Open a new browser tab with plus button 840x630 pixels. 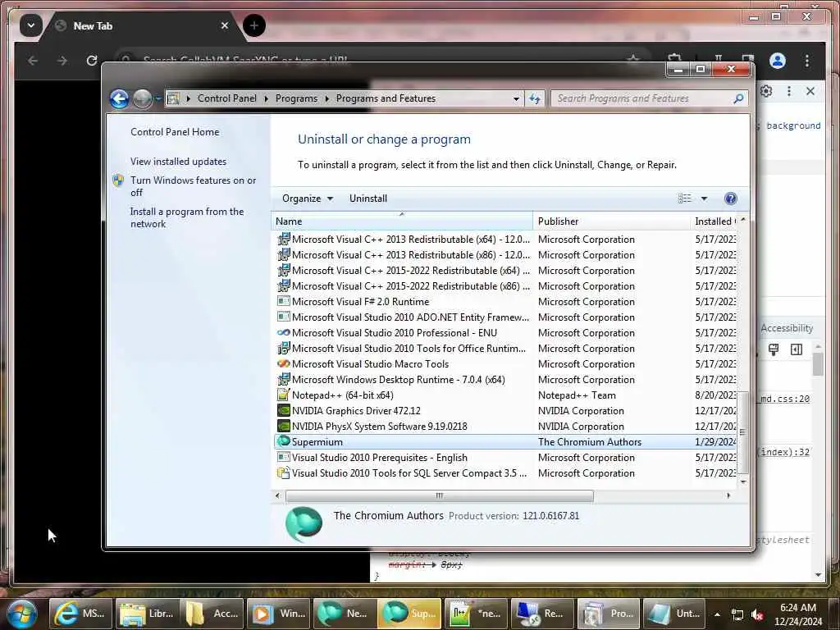254,25
